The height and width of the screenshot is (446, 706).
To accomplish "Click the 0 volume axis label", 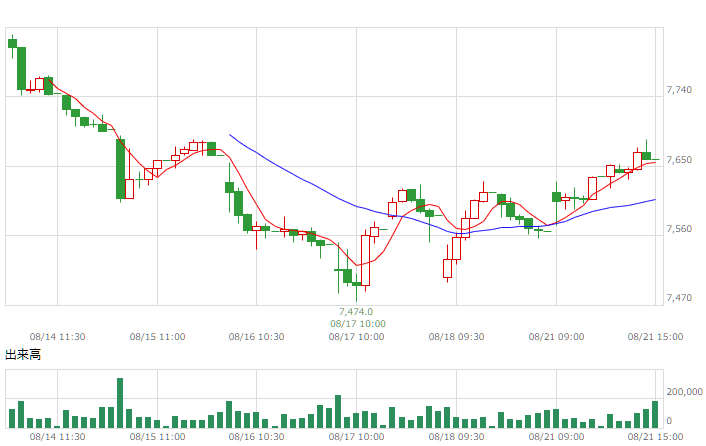I will click(669, 420).
